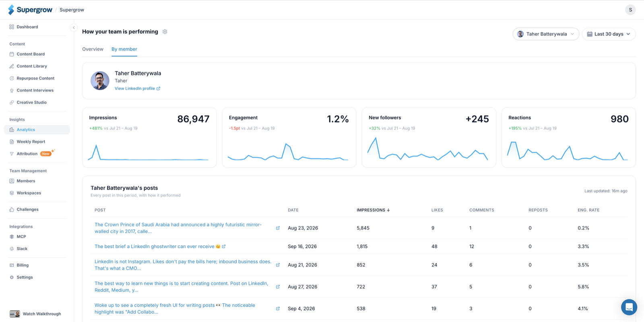Screen dimensions: 644x322
Task: Click the DATE column header
Action: [x=293, y=210]
